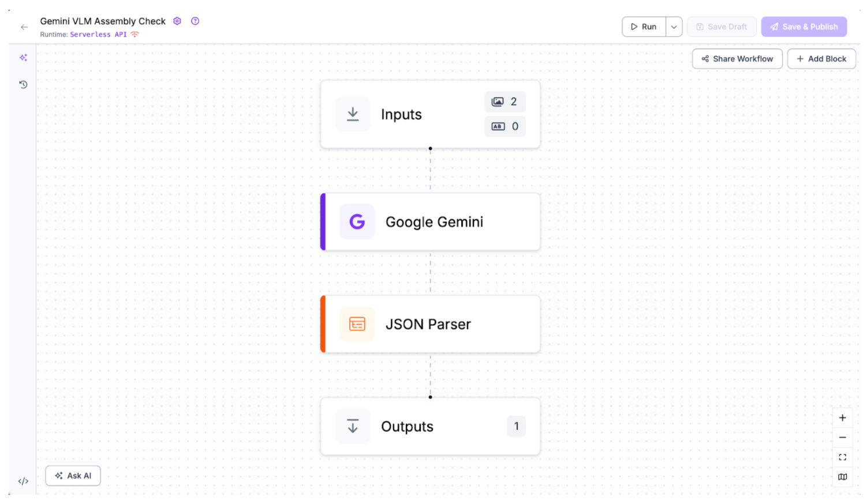Click the Share Workflow button
Image resolution: width=867 pixels, height=504 pixels.
[737, 59]
